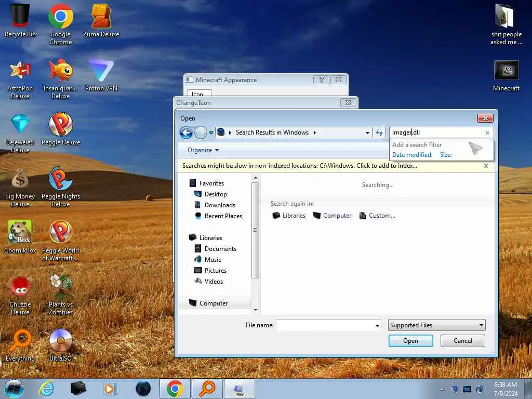The width and height of the screenshot is (532, 399).
Task: Select Documents in the navigation pane
Action: coord(216,249)
